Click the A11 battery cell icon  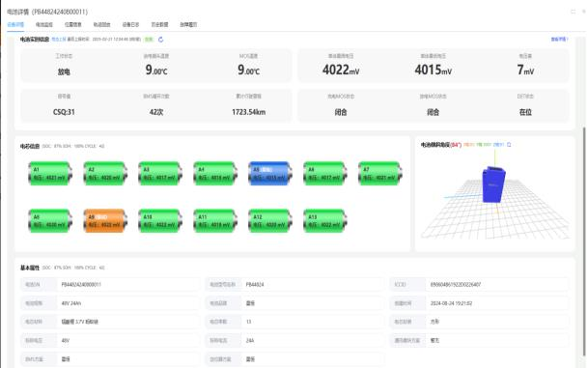tap(215, 220)
